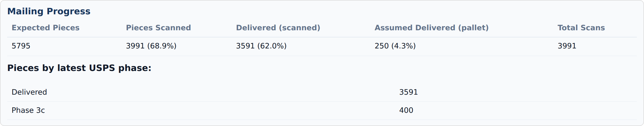
Task: Click the 250 (4.3%) assumed delivered value
Action: (395, 46)
